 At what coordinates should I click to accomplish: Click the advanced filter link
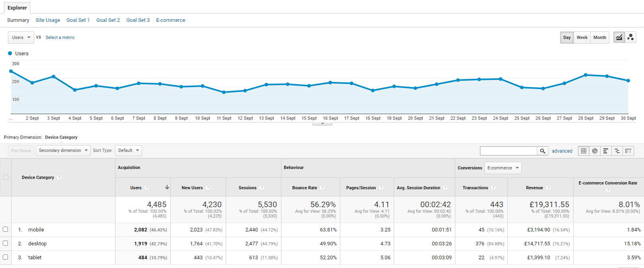(x=562, y=151)
